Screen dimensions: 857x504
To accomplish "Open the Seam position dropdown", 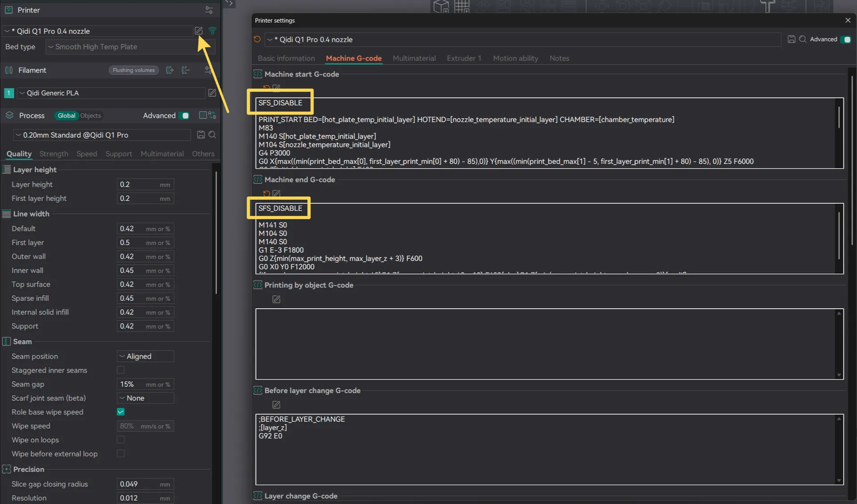I will [145, 356].
